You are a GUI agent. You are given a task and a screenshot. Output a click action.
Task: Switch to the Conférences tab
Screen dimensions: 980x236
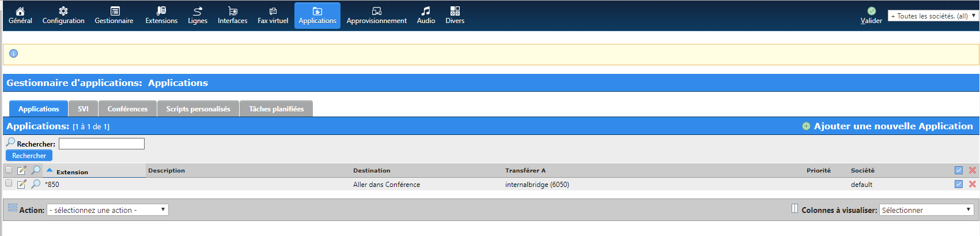(x=127, y=108)
